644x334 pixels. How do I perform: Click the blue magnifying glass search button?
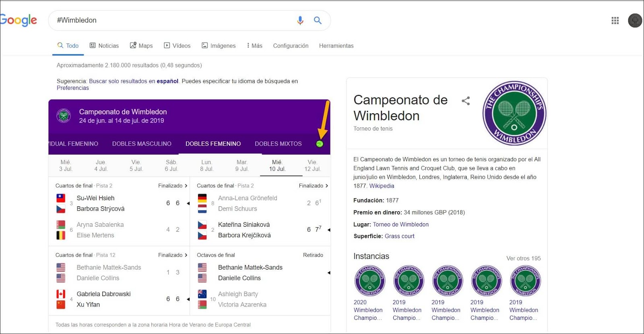click(x=318, y=20)
